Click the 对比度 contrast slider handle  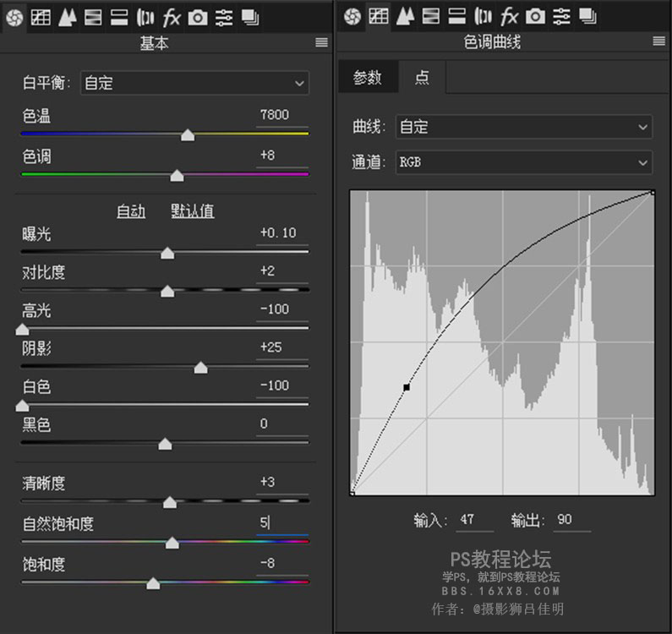tap(167, 291)
